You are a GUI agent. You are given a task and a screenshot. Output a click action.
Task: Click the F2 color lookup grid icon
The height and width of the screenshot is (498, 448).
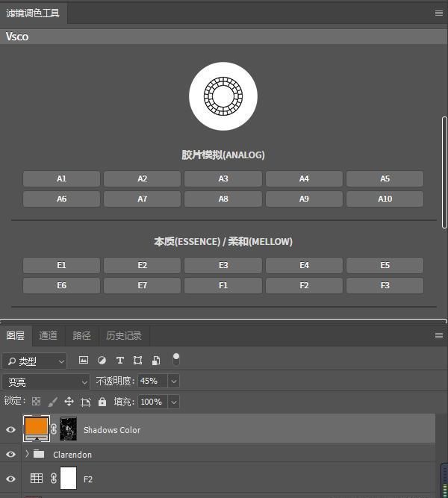click(37, 478)
